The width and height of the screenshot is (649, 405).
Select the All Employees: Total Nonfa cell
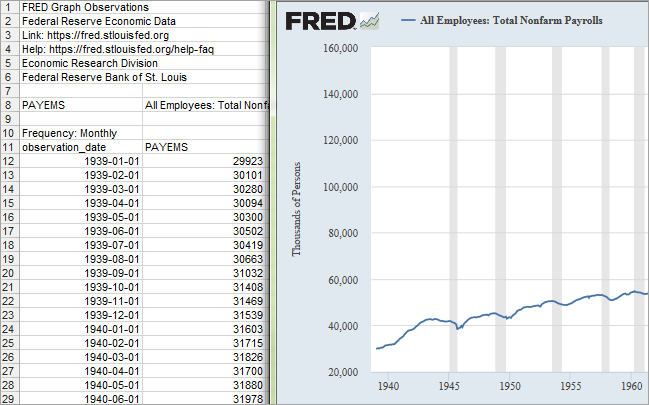206,105
